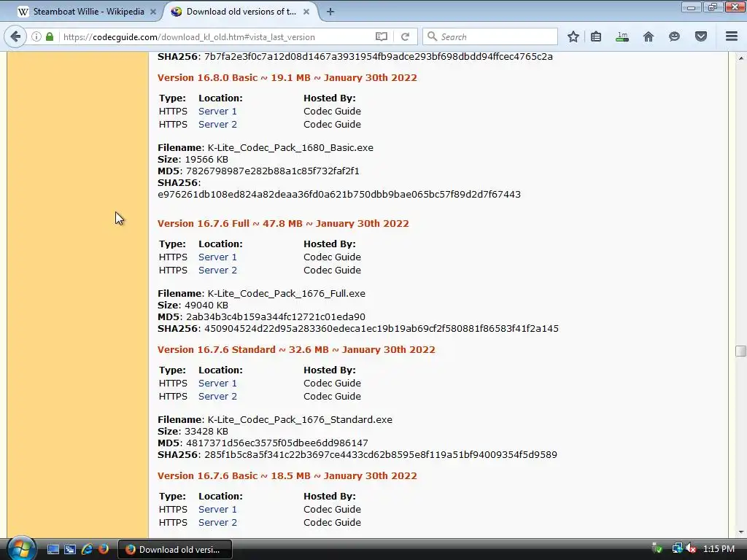747x560 pixels.
Task: Click filename K-Lite_Codec_Pack_1680_Basic.exe
Action: pos(290,147)
